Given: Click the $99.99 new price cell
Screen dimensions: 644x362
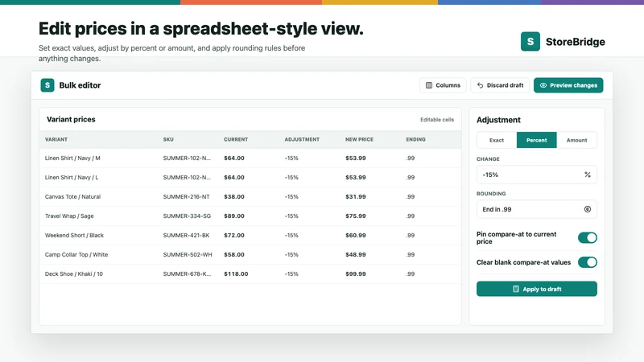Looking at the screenshot, I should [x=356, y=274].
